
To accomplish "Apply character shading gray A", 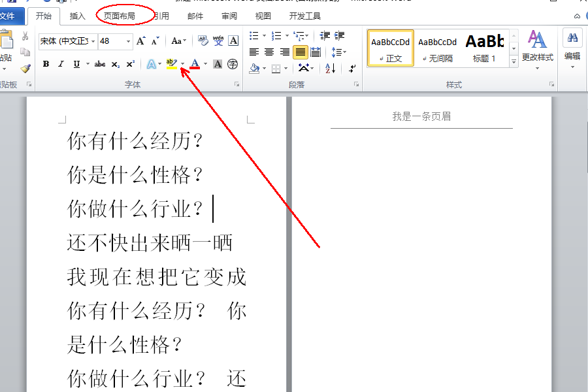I will point(218,64).
